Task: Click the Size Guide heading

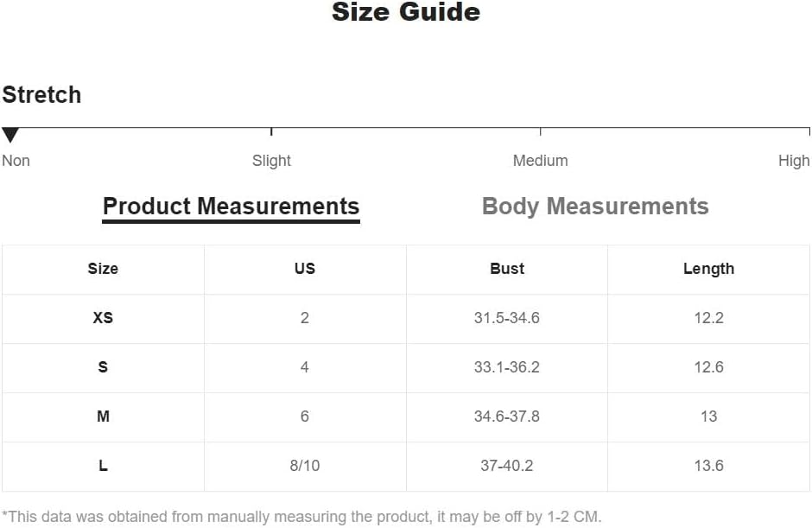Action: (406, 12)
